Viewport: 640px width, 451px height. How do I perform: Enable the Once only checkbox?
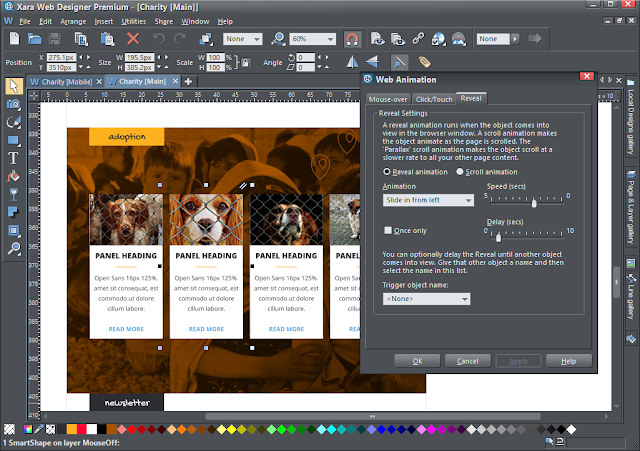click(x=388, y=231)
